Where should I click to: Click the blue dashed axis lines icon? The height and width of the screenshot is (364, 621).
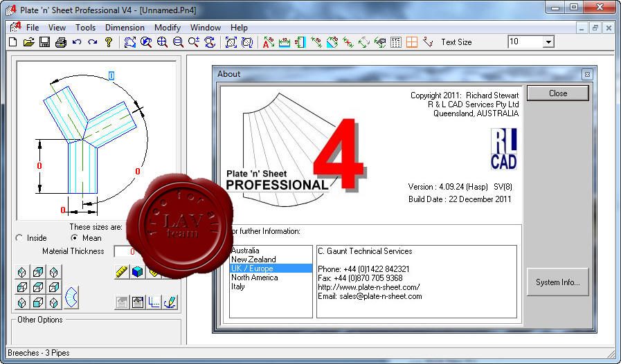click(154, 302)
